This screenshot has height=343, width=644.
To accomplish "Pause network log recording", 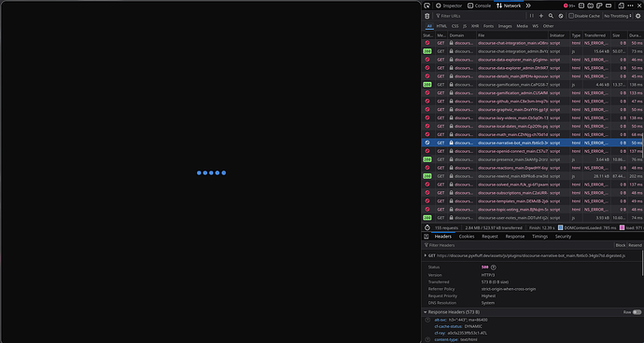I will 531,16.
